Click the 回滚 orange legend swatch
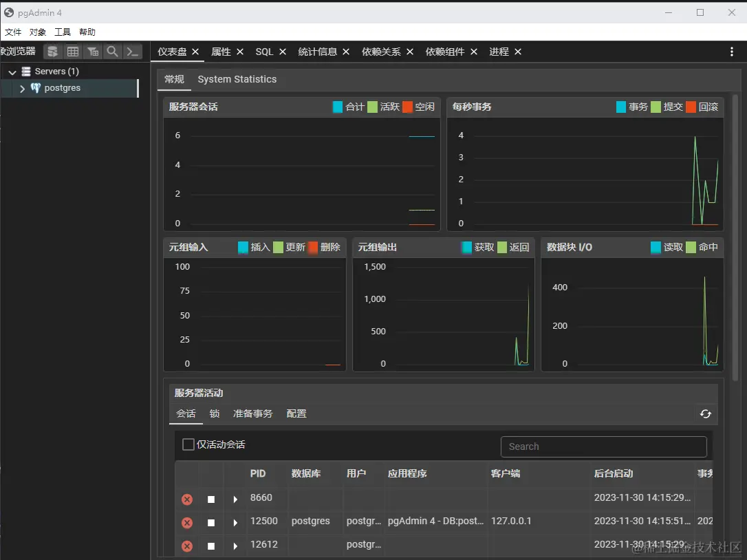The height and width of the screenshot is (560, 747). click(691, 107)
